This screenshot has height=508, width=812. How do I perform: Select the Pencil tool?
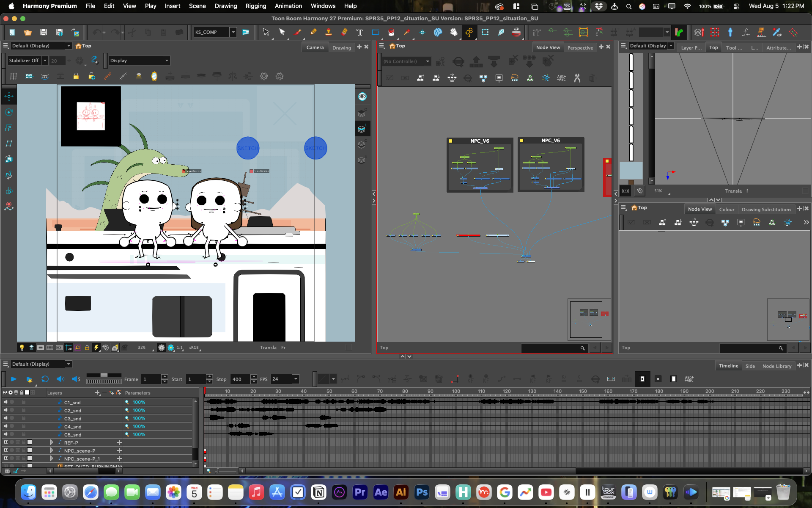pyautogui.click(x=313, y=32)
